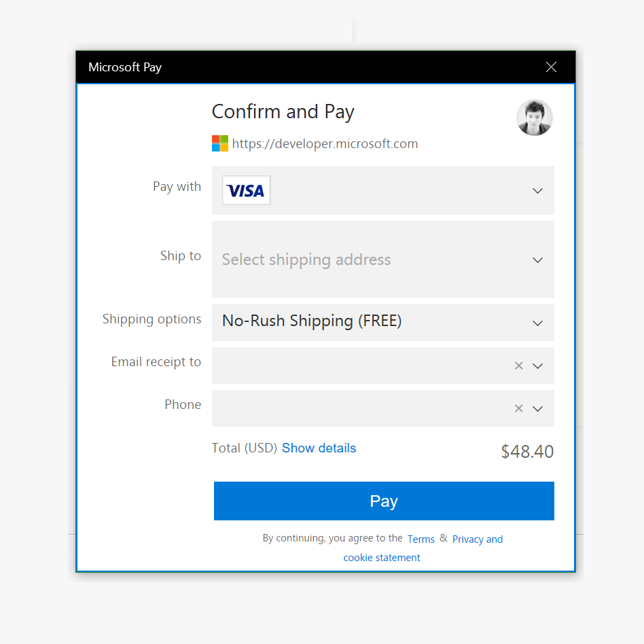Click the Visa card logo
Image resolution: width=644 pixels, height=644 pixels.
[x=246, y=191]
